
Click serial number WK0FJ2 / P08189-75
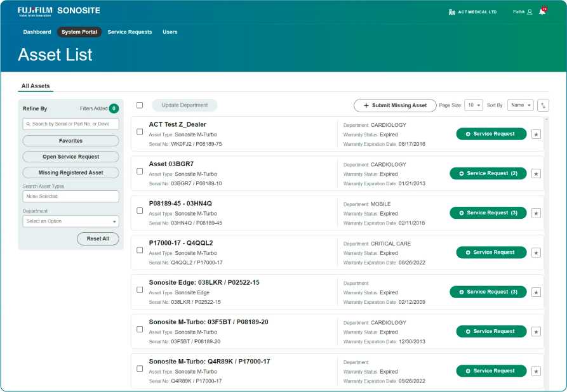tap(196, 144)
